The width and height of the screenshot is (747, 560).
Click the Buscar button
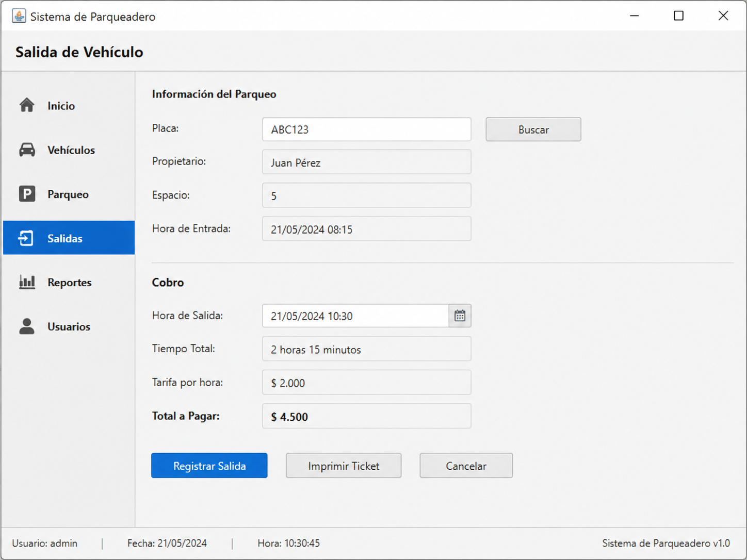pos(533,129)
